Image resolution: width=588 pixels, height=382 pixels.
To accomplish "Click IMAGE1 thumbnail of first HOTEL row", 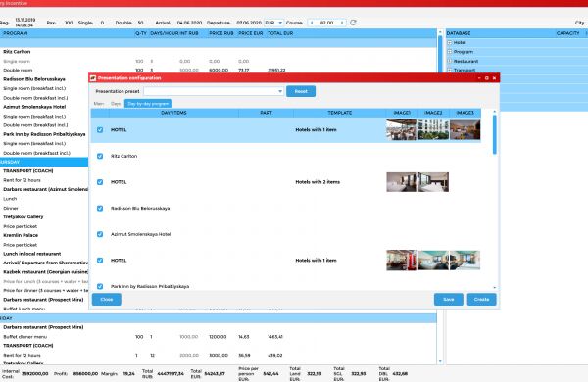I will click(x=402, y=129).
